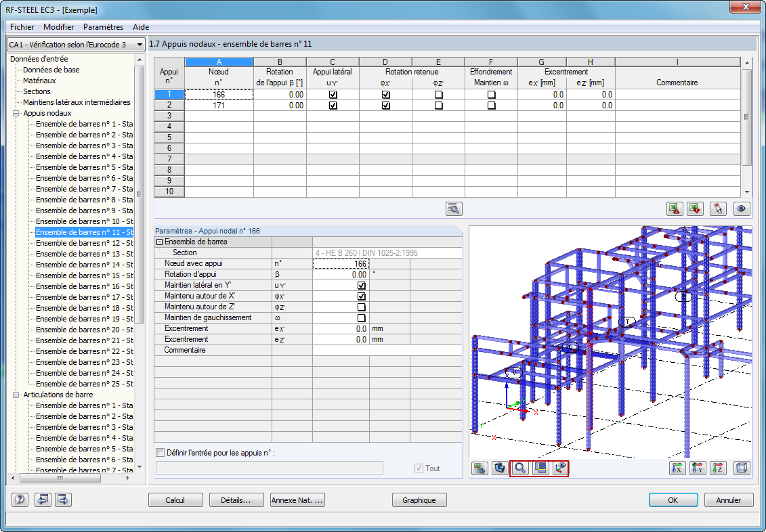Toggle the Maintenu autour de Z' checkbox
766x532 pixels.
pyautogui.click(x=362, y=307)
